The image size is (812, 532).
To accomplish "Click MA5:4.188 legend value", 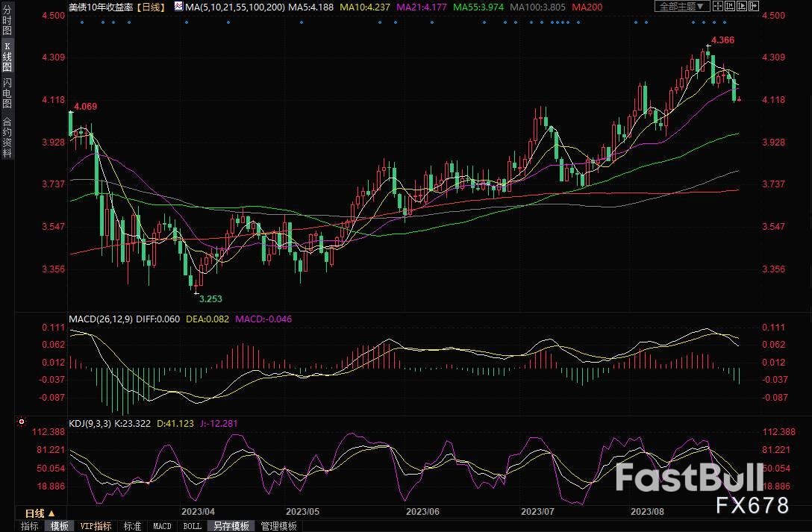I will (310, 7).
